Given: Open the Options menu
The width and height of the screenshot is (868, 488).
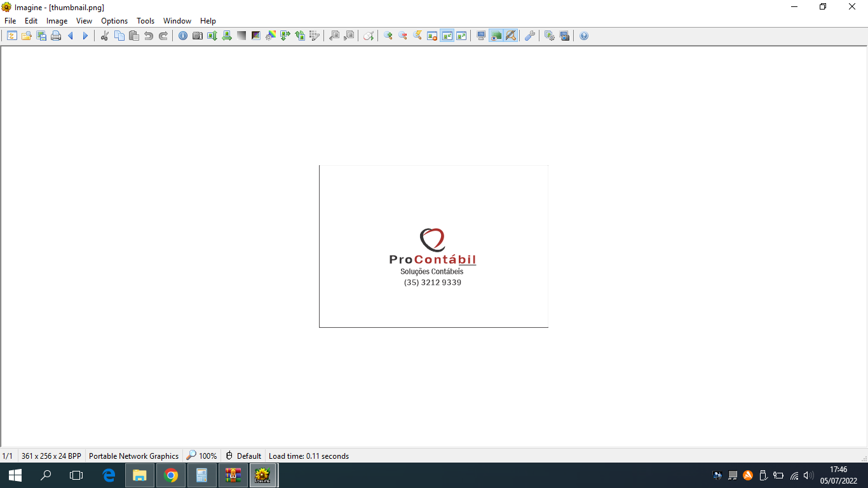Looking at the screenshot, I should (x=114, y=21).
